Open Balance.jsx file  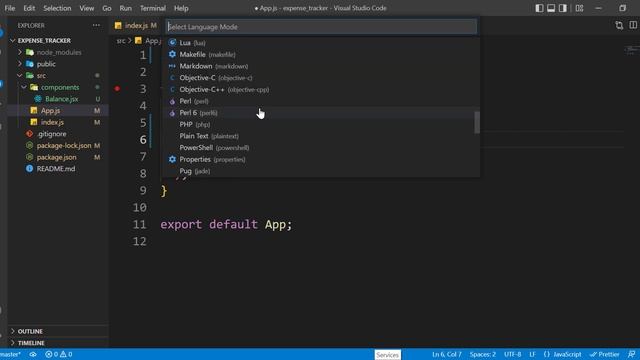[x=62, y=99]
